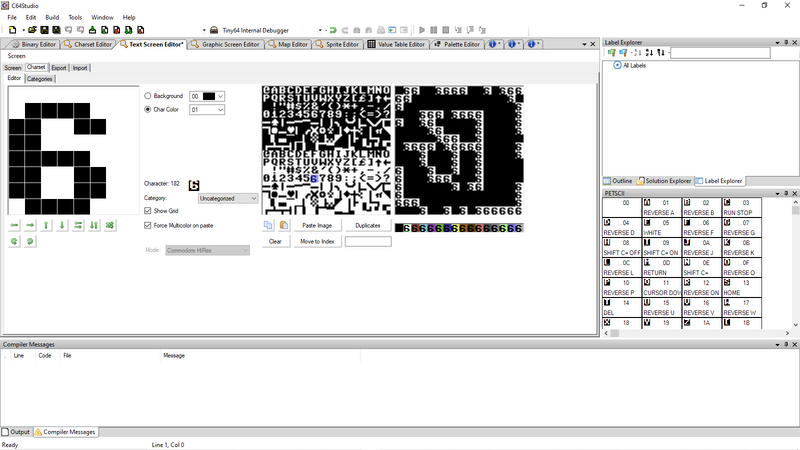This screenshot has width=800, height=450.
Task: Open the Build menu
Action: point(52,17)
